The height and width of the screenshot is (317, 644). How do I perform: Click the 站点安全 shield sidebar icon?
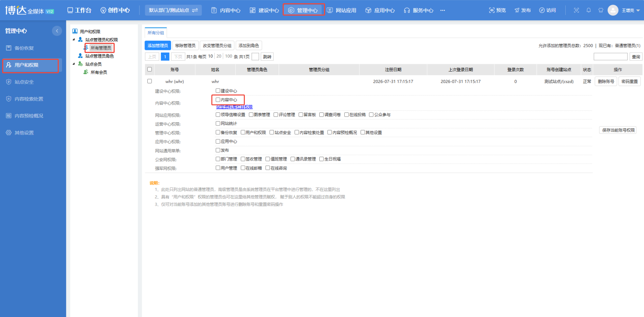[x=9, y=82]
